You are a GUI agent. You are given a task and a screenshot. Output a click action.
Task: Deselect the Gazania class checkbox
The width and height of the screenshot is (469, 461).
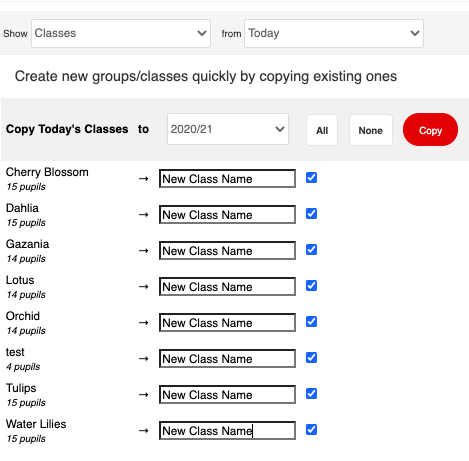click(x=311, y=250)
